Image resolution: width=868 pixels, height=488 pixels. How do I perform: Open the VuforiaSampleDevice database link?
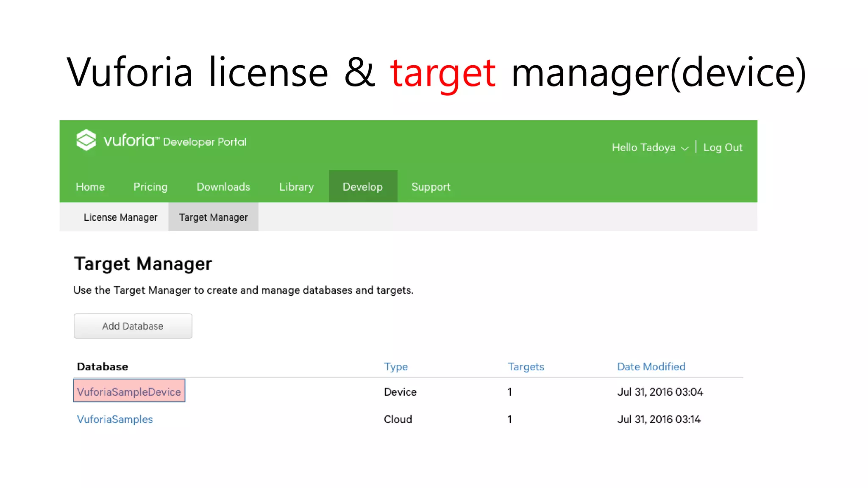[x=129, y=392]
